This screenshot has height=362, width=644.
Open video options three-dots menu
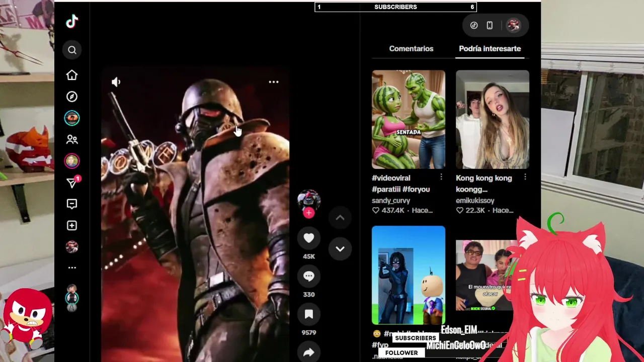click(x=274, y=82)
